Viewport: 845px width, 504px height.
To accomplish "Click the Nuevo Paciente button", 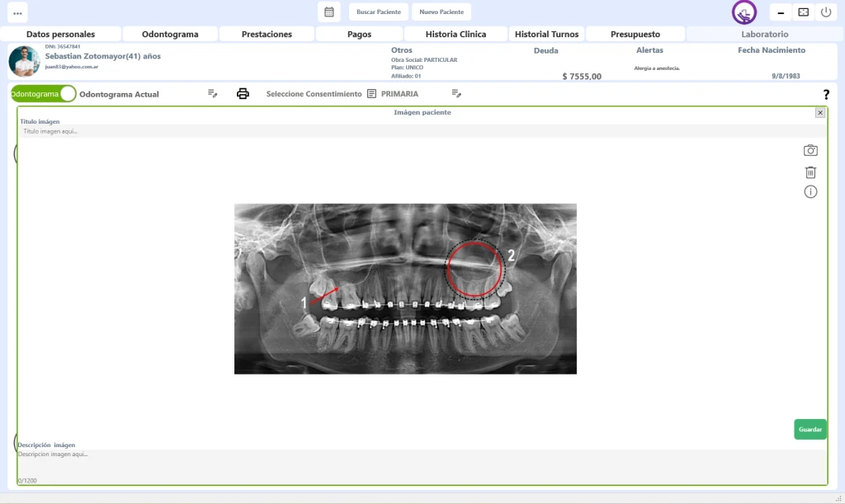I will point(441,12).
